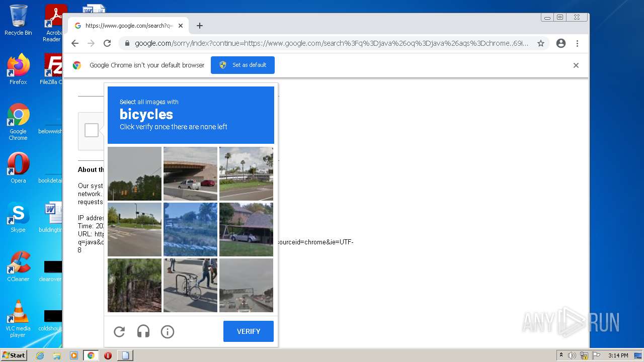Image resolution: width=644 pixels, height=362 pixels.
Task: Open Skype desktop shortcut
Action: point(18,217)
